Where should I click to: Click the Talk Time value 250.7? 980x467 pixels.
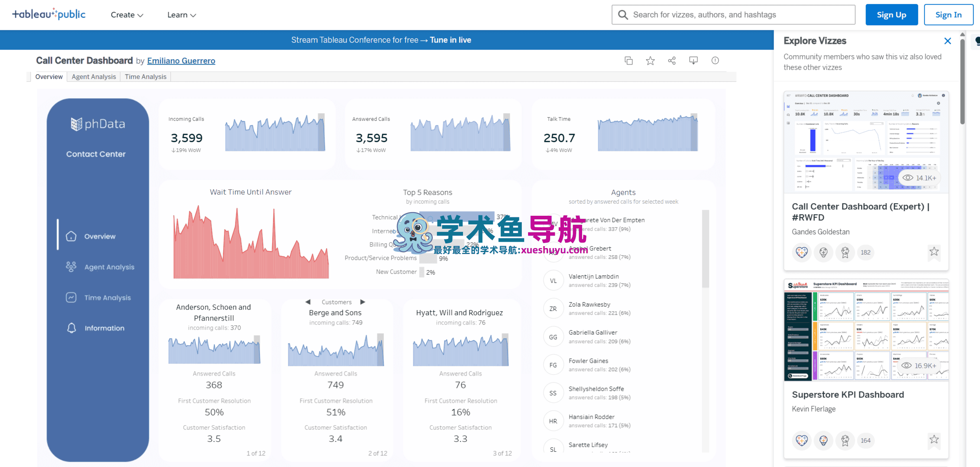pyautogui.click(x=559, y=138)
